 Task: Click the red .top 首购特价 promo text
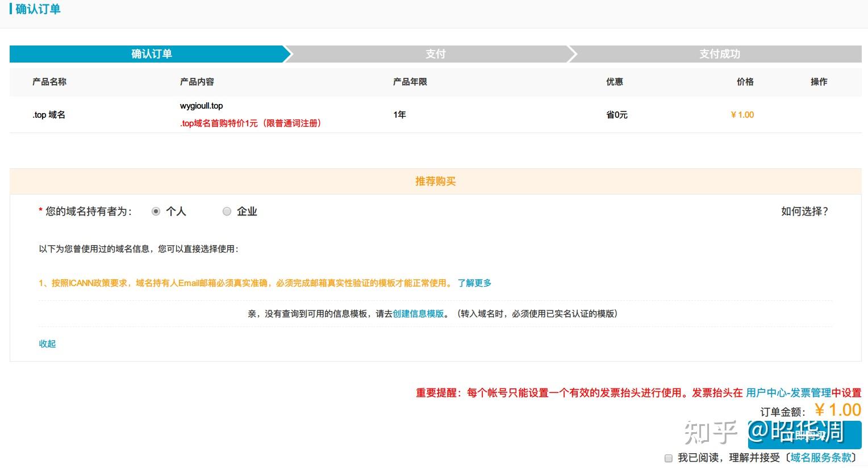pos(250,123)
